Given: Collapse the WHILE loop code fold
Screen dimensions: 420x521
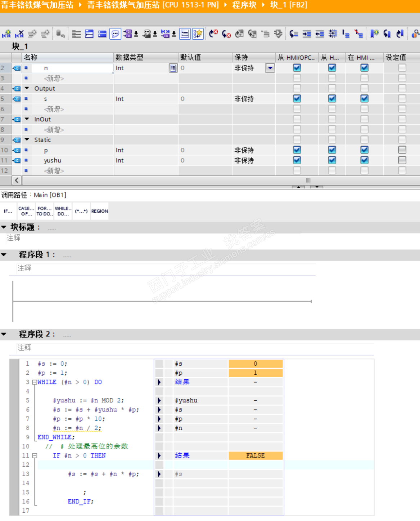Looking at the screenshot, I should tap(35, 382).
